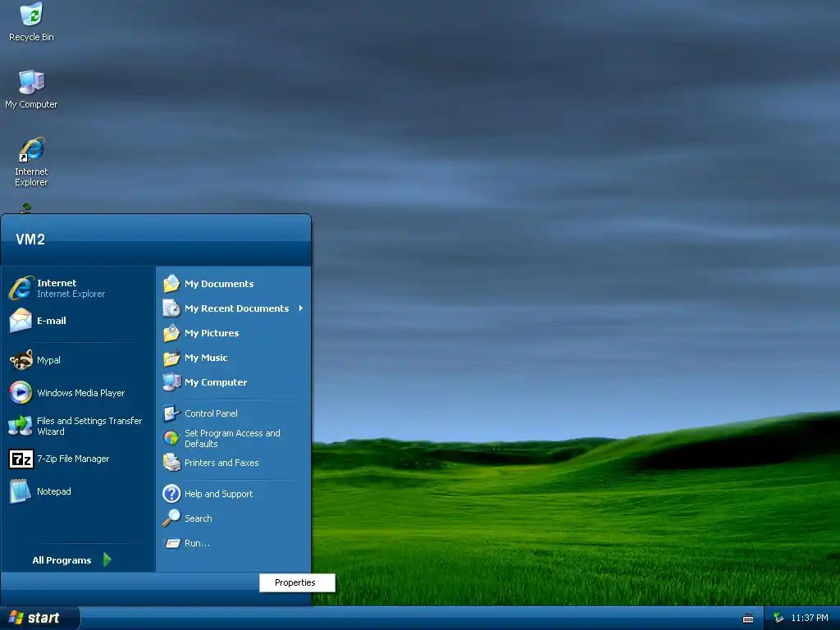
Task: Choose Properties from the context menu
Action: 297,583
